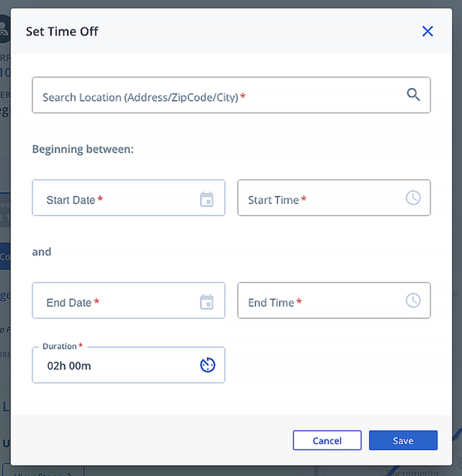Cancel the time off dialog
462x476 pixels.
coord(327,440)
